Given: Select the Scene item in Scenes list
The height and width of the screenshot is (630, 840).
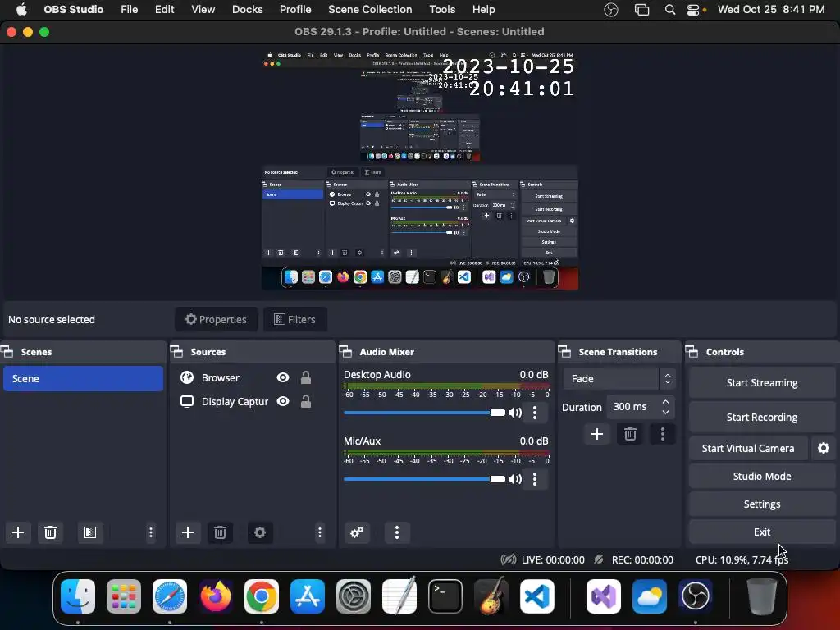Looking at the screenshot, I should (x=83, y=378).
